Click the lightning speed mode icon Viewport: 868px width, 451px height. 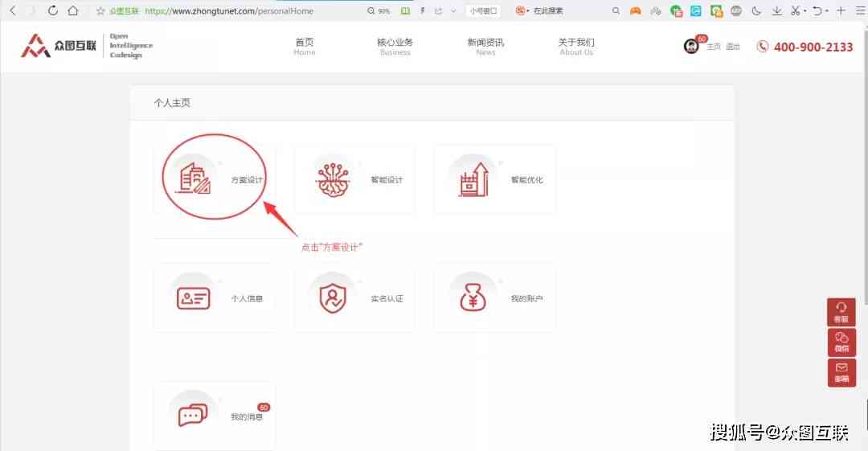[423, 11]
